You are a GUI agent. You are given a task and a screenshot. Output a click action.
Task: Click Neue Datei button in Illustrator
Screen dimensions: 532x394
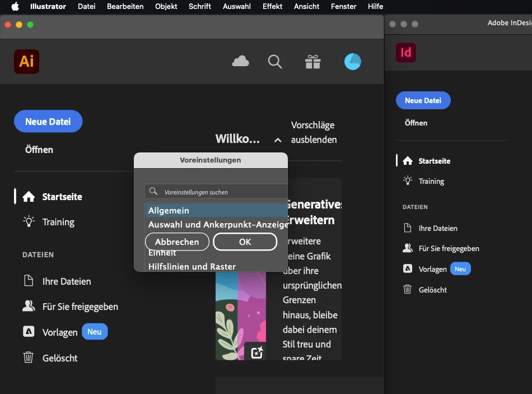click(x=48, y=121)
